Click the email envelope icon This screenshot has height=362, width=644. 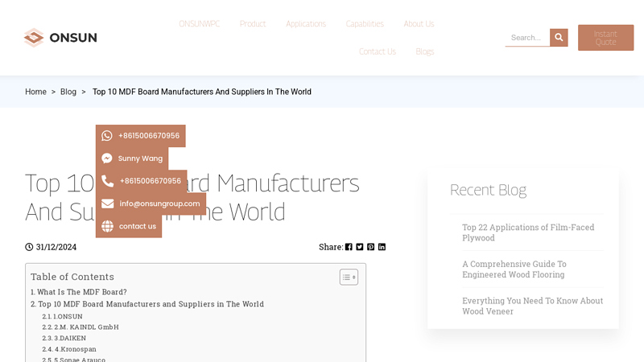[108, 204]
